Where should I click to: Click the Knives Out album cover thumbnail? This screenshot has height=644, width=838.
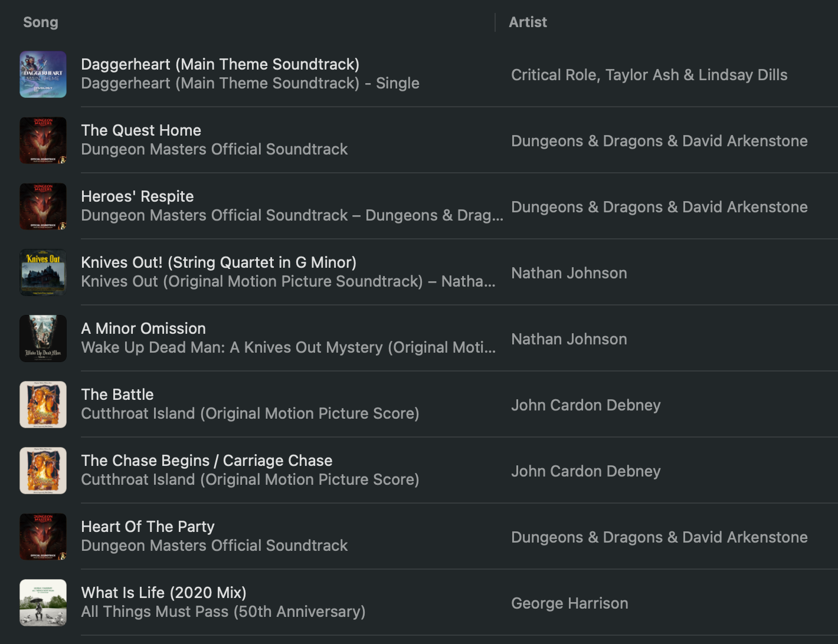43,272
